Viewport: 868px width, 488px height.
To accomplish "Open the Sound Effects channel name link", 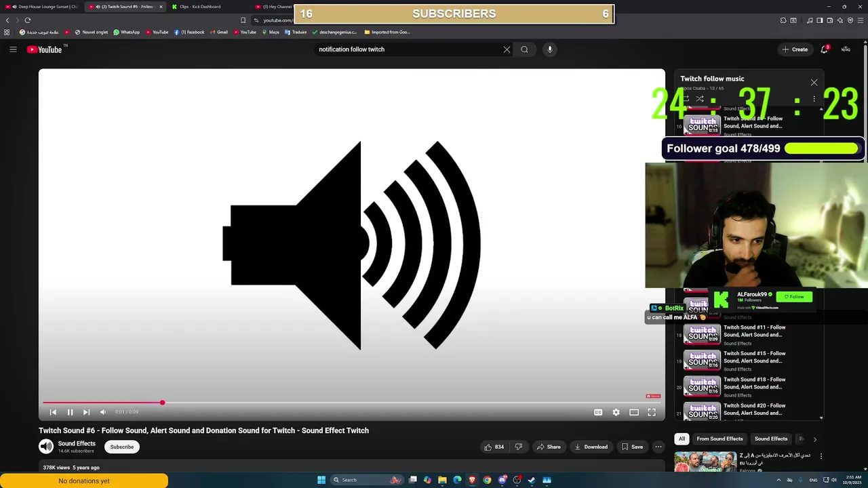I will [x=77, y=443].
